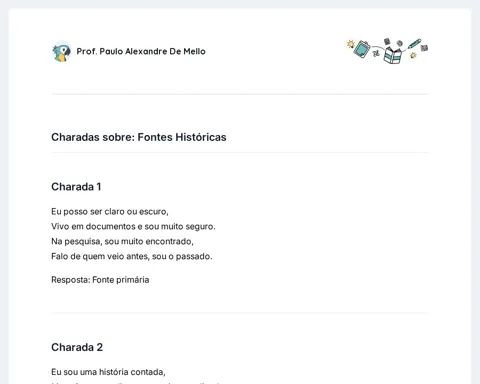The width and height of the screenshot is (480, 384).
Task: Click the line Falo de quem veio antes
Action: [132, 256]
